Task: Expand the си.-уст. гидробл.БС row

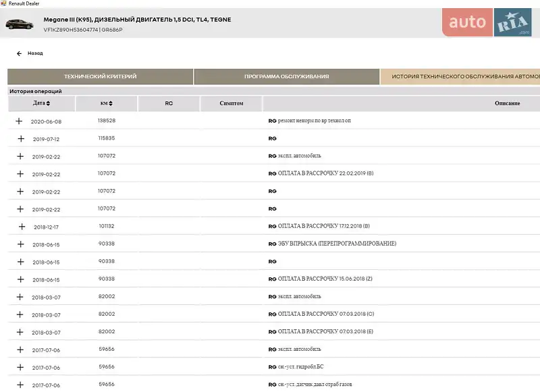Action: click(20, 367)
